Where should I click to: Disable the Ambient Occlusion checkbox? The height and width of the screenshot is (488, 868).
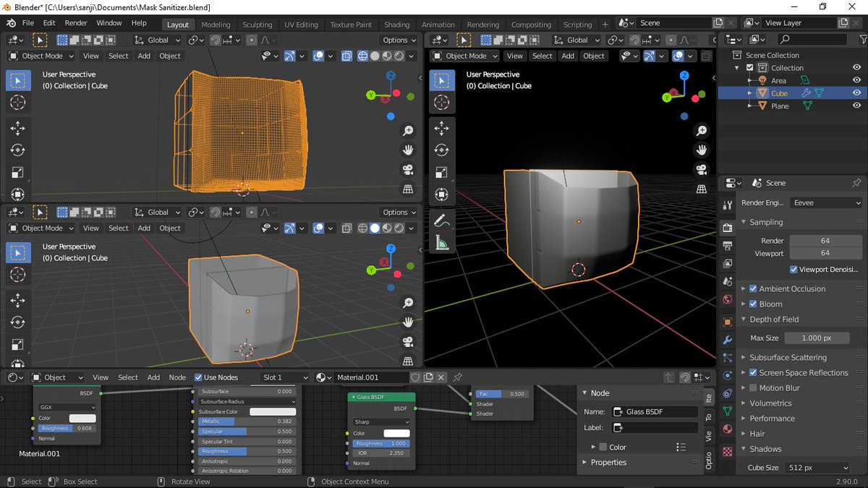[753, 288]
